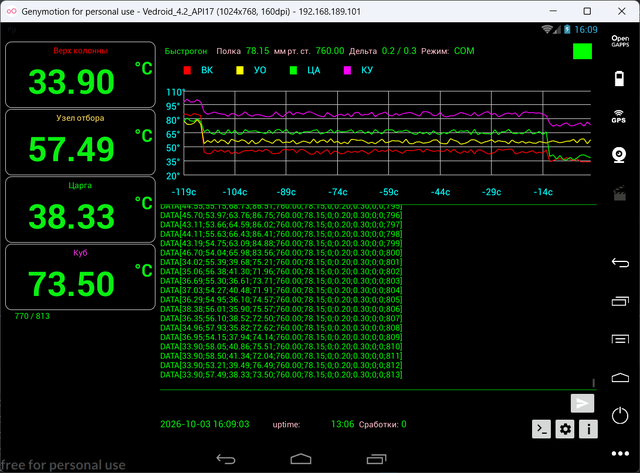Open settings with the gear icon

(x=565, y=429)
